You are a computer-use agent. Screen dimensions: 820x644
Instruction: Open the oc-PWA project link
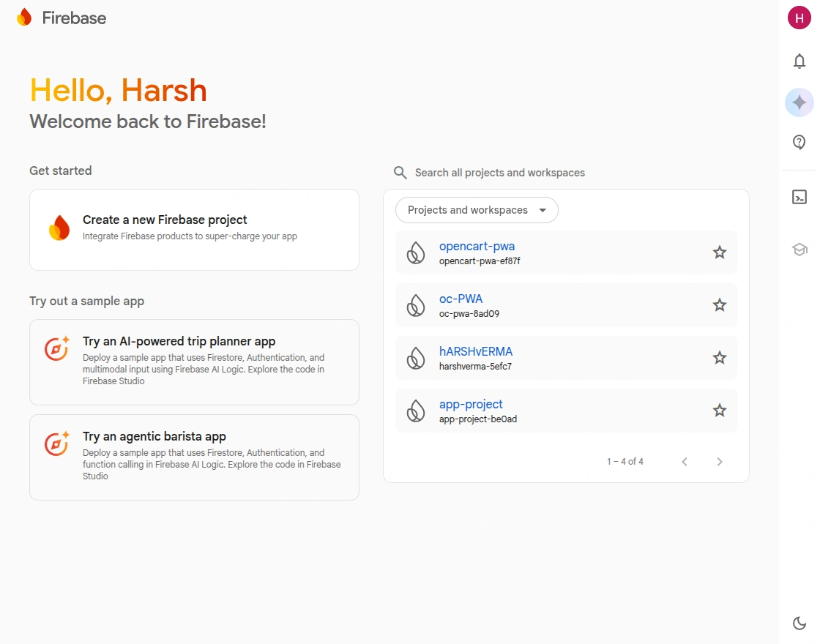(x=461, y=299)
